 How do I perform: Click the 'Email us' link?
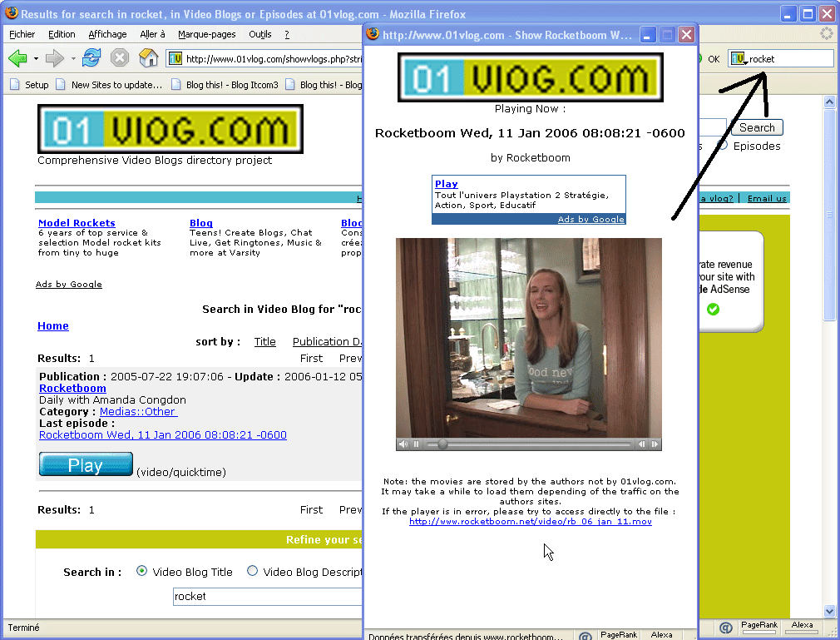tap(767, 198)
